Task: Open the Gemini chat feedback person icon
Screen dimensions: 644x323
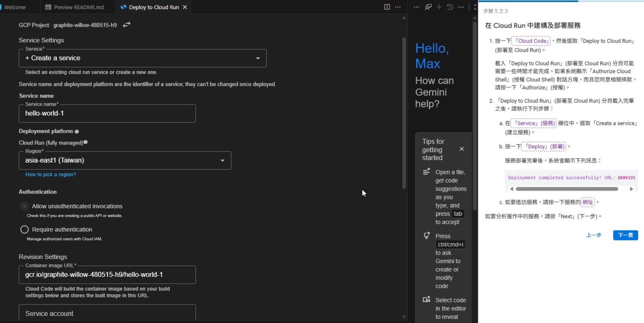Action: click(x=428, y=7)
